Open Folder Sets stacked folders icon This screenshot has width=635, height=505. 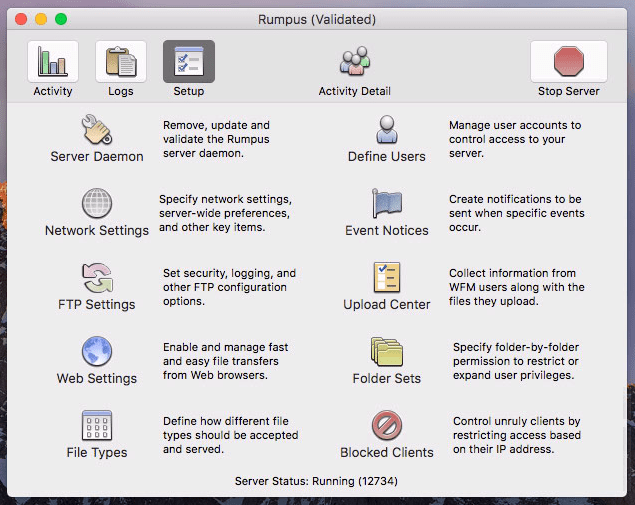click(387, 351)
